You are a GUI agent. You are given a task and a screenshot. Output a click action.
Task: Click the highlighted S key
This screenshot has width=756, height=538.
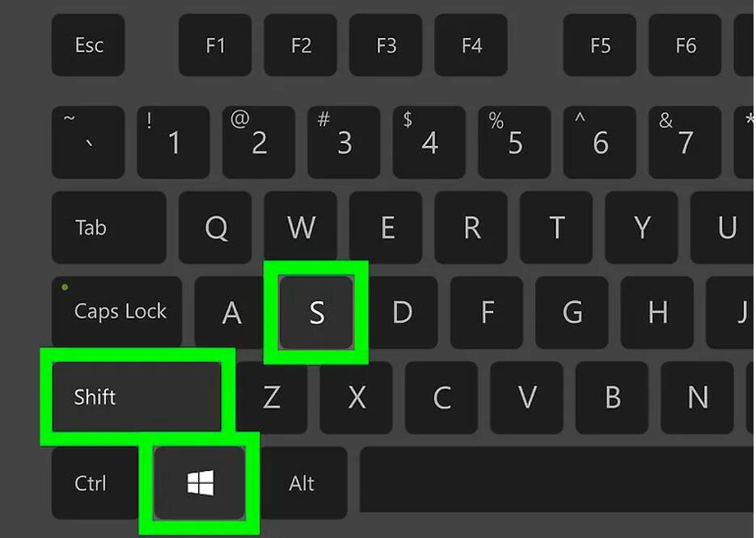coord(316,312)
